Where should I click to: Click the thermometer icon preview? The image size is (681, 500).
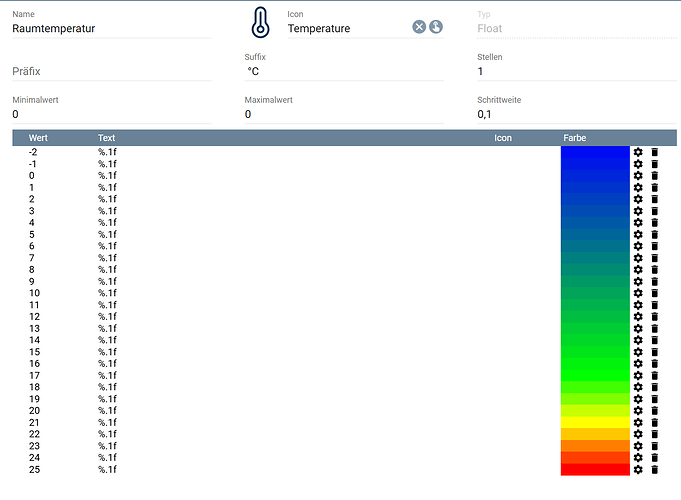(260, 23)
